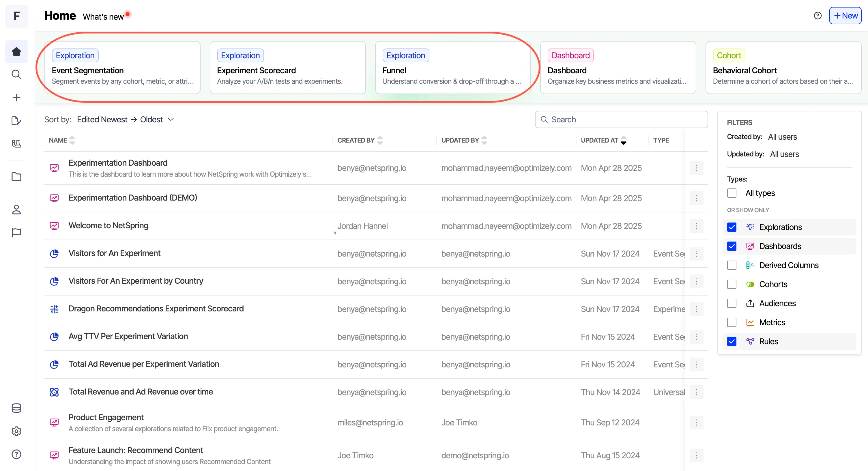This screenshot has width=868, height=471.
Task: Click Thu Nov 14 2024 date cell
Action: pyautogui.click(x=610, y=392)
